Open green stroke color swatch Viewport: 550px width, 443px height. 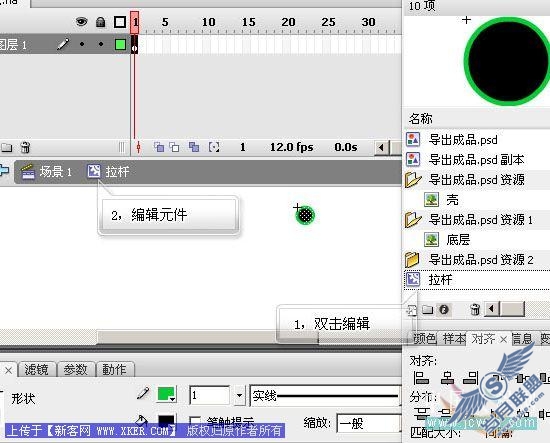(166, 395)
